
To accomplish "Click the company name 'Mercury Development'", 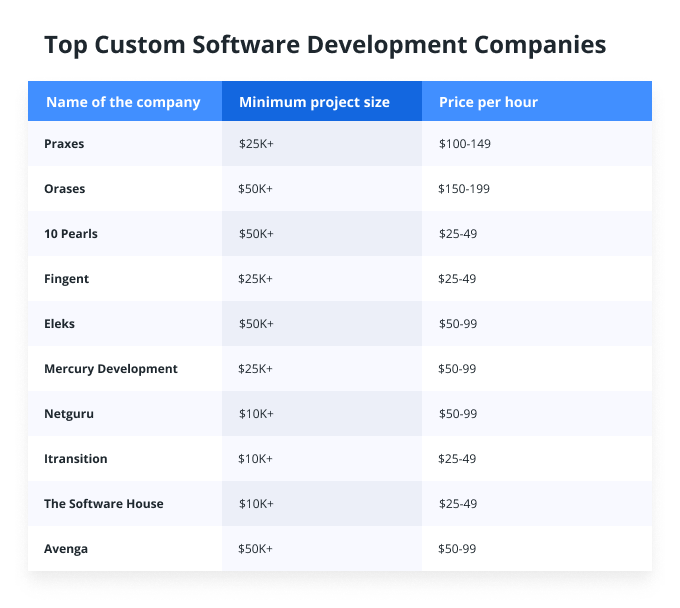I will coord(111,369).
